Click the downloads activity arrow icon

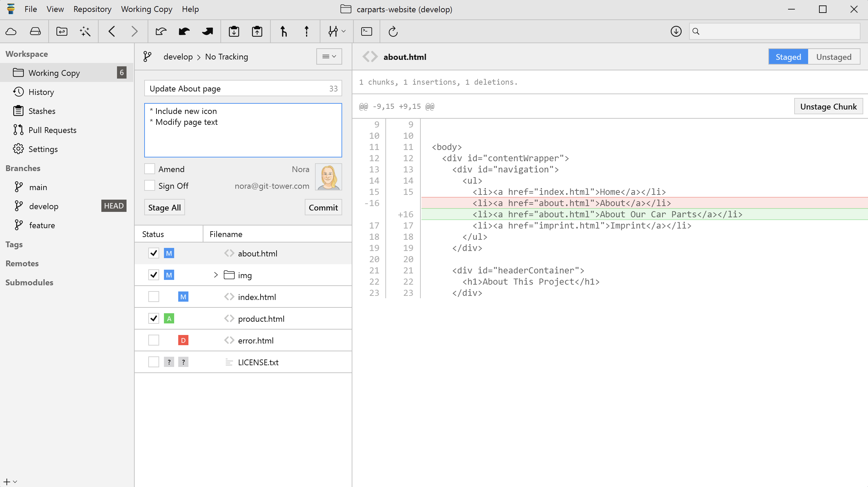click(x=676, y=32)
